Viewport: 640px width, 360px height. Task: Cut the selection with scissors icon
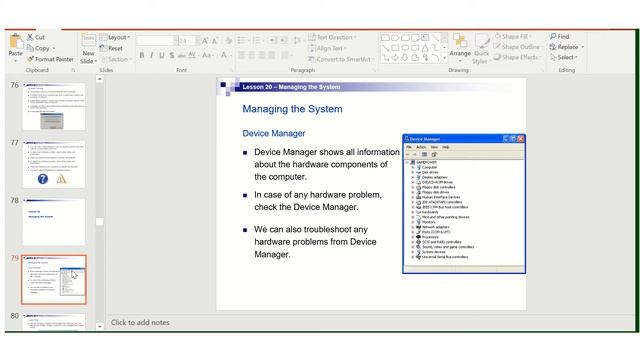[x=30, y=37]
